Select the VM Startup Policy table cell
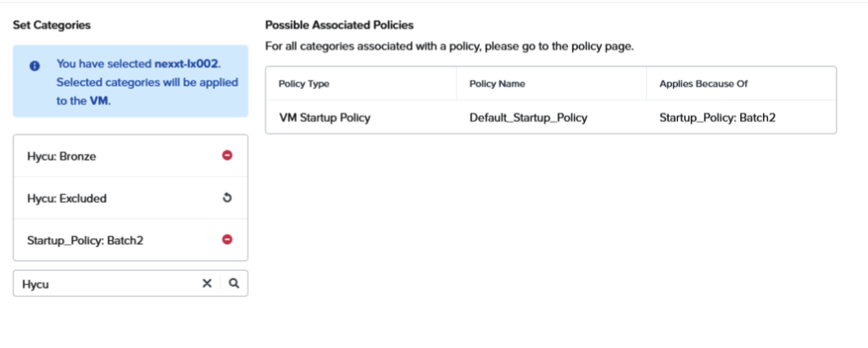The height and width of the screenshot is (348, 868). tap(324, 117)
